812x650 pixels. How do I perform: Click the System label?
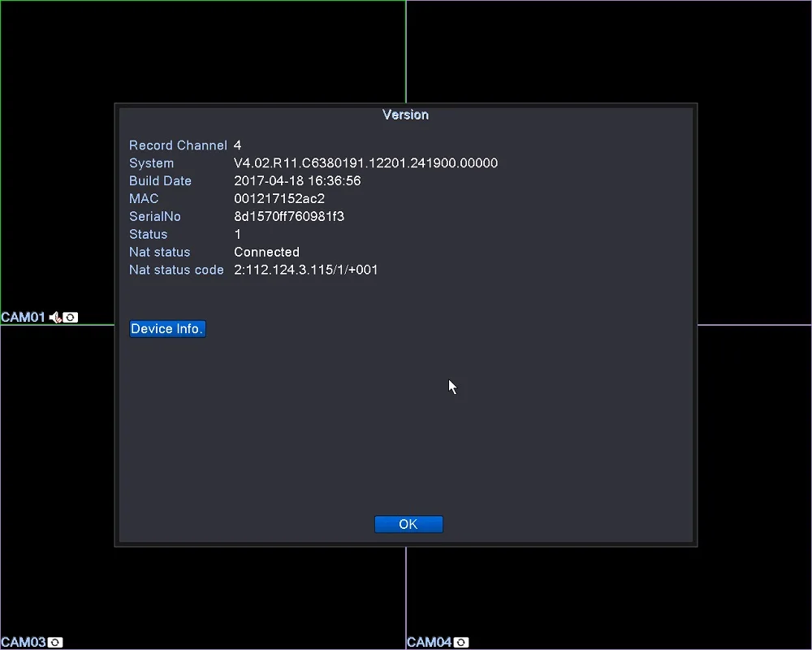(x=151, y=162)
